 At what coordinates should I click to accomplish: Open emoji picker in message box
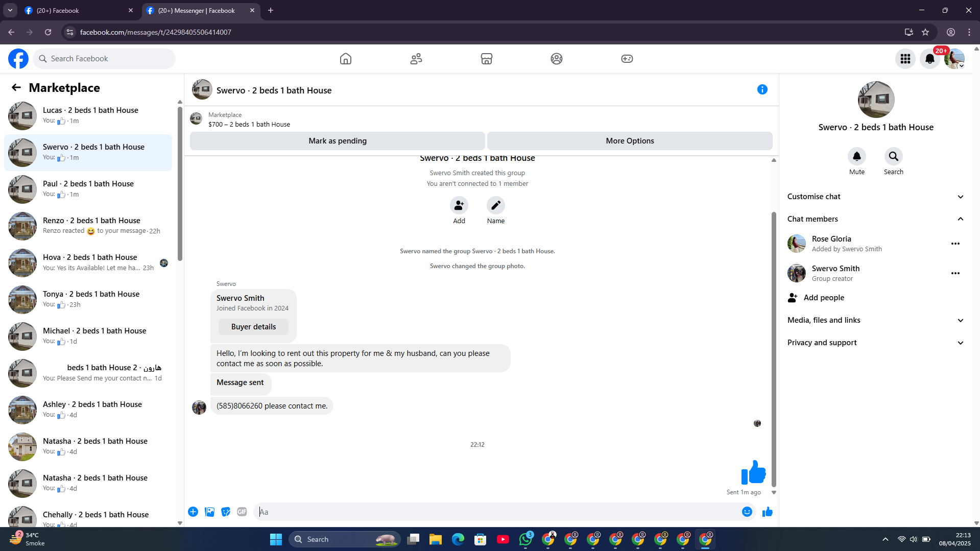click(x=747, y=512)
